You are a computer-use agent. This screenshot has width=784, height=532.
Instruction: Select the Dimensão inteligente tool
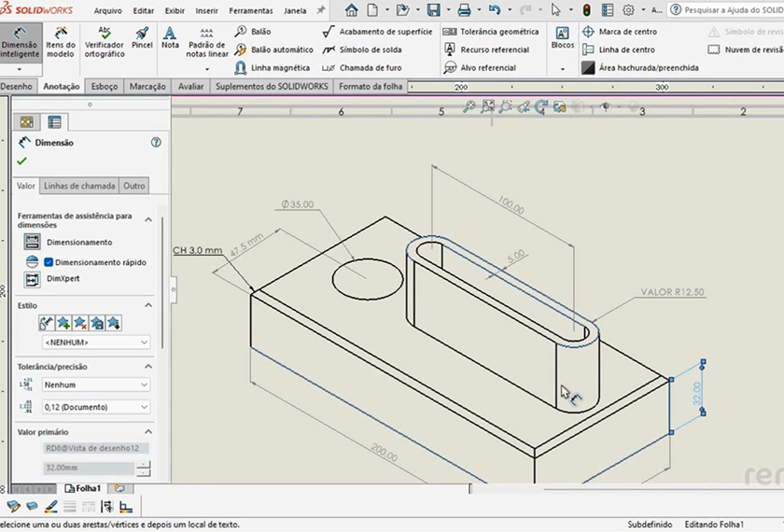[20, 42]
